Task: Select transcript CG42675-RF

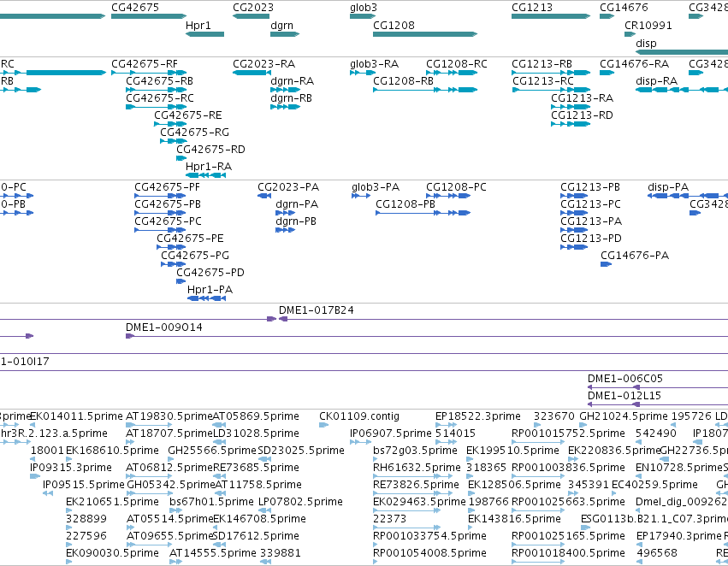Action: point(145,64)
